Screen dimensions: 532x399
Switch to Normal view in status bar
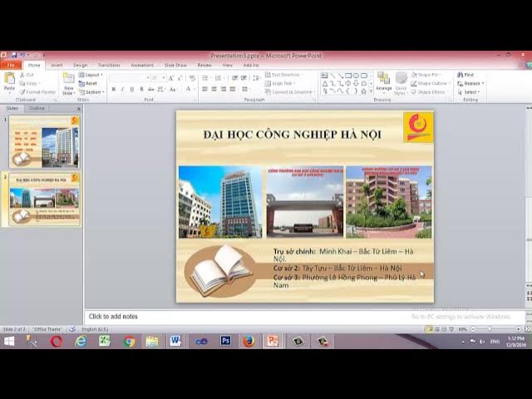click(x=430, y=329)
